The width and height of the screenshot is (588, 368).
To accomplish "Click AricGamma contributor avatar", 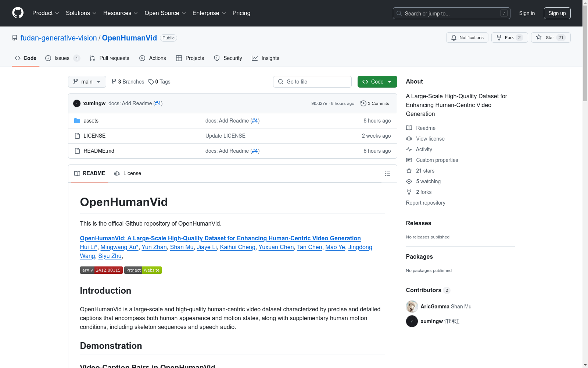I will pyautogui.click(x=412, y=307).
